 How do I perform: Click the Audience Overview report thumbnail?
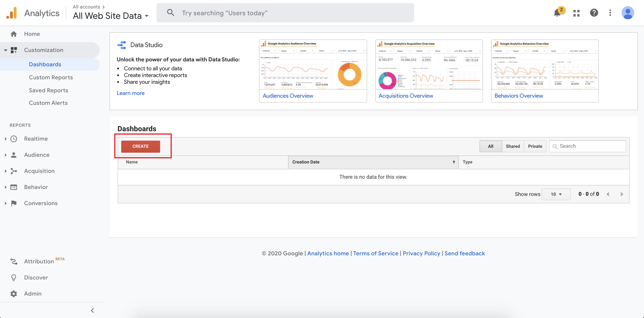(313, 64)
